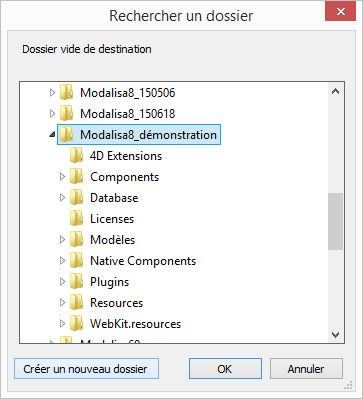Select the Modalisa8_150506 folder name
This screenshot has width=363, height=399.
tap(128, 93)
